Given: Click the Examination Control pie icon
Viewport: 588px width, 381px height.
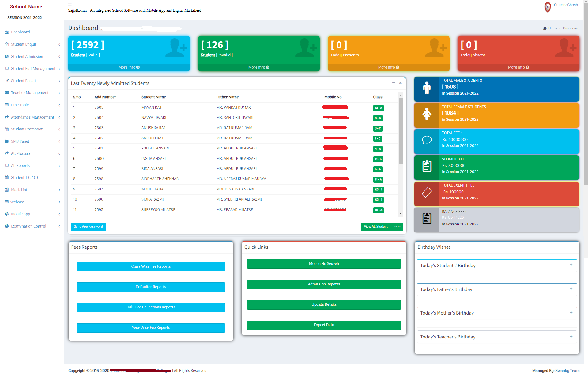Looking at the screenshot, I should point(7,226).
